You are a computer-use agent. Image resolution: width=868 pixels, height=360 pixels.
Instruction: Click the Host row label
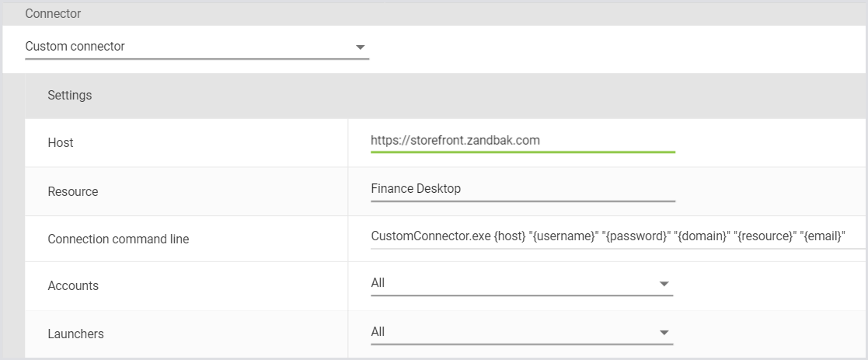pyautogui.click(x=61, y=143)
